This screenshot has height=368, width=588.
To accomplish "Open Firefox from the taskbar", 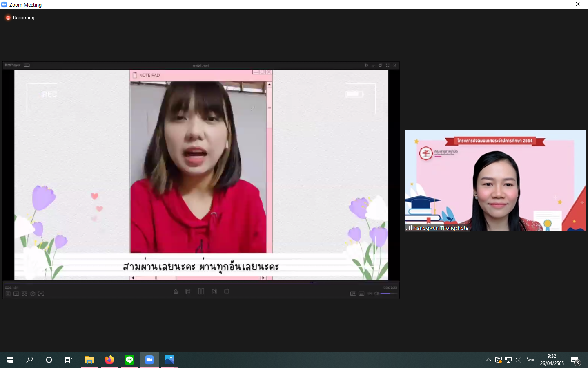I will [109, 360].
